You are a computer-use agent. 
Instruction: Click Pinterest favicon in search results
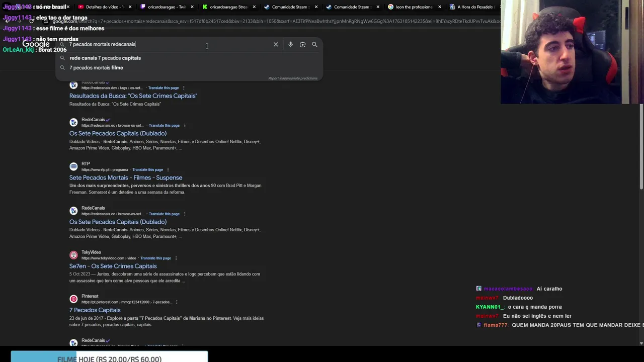(73, 299)
